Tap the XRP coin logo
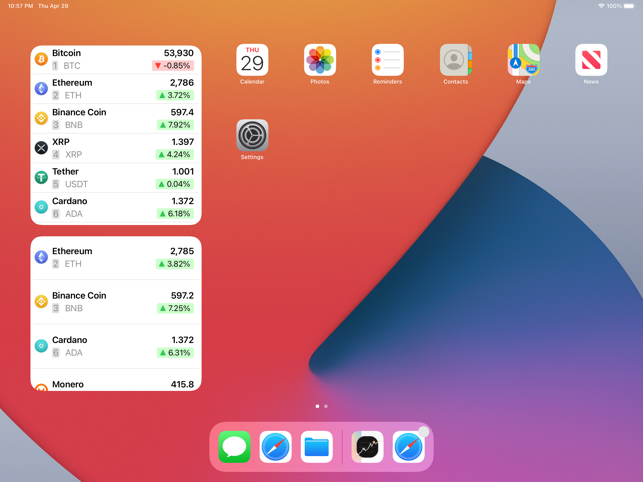The image size is (643, 482). point(41,148)
